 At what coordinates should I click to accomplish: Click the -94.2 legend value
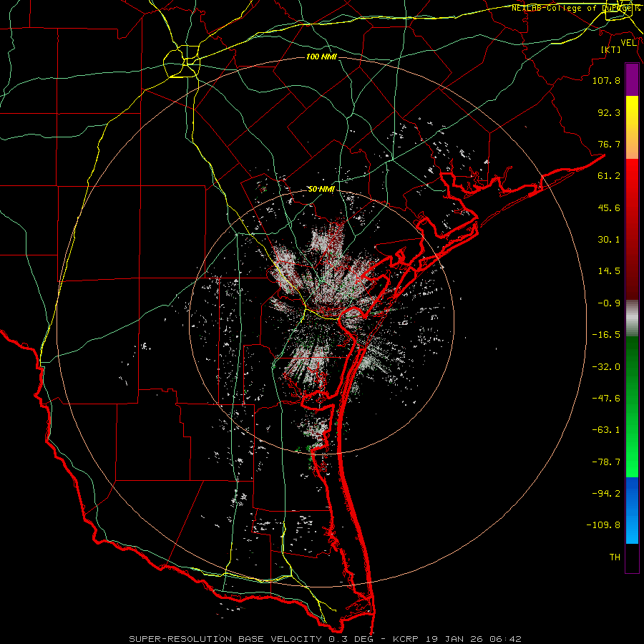tap(606, 494)
